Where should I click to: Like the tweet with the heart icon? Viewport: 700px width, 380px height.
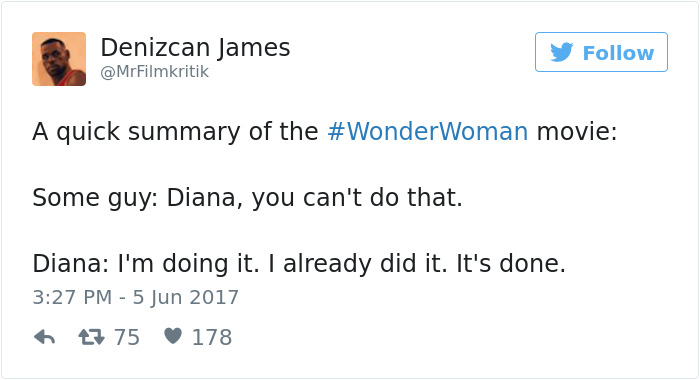[x=173, y=336]
